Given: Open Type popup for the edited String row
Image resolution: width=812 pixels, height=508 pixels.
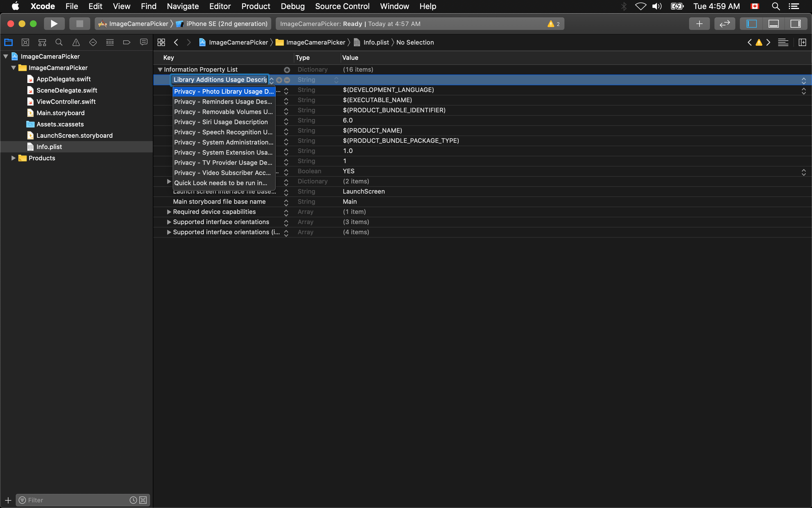Looking at the screenshot, I should pyautogui.click(x=336, y=80).
